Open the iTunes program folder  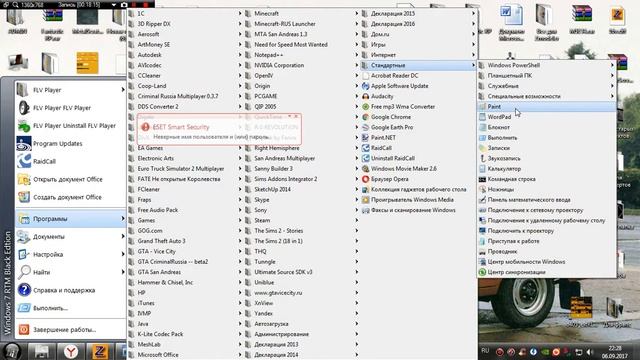(x=185, y=303)
